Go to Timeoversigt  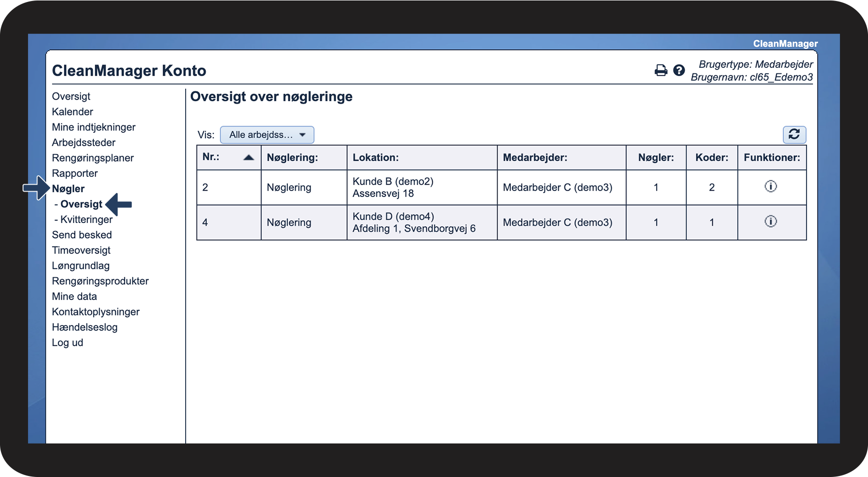[81, 251]
